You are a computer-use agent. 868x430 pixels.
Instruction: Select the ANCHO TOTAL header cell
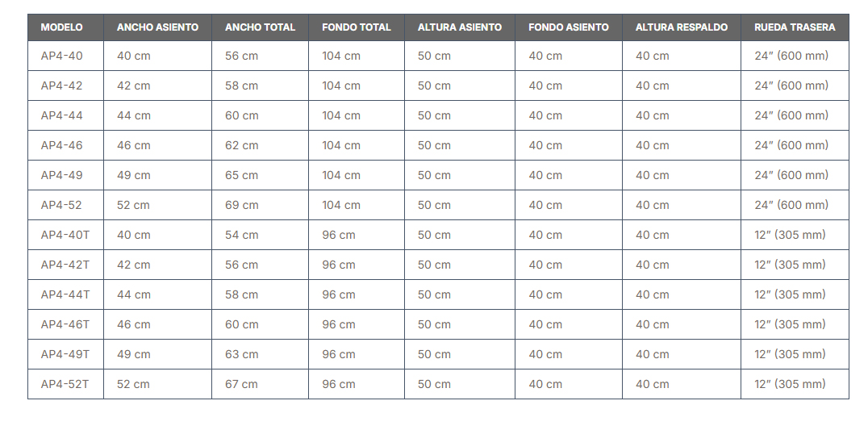point(260,27)
